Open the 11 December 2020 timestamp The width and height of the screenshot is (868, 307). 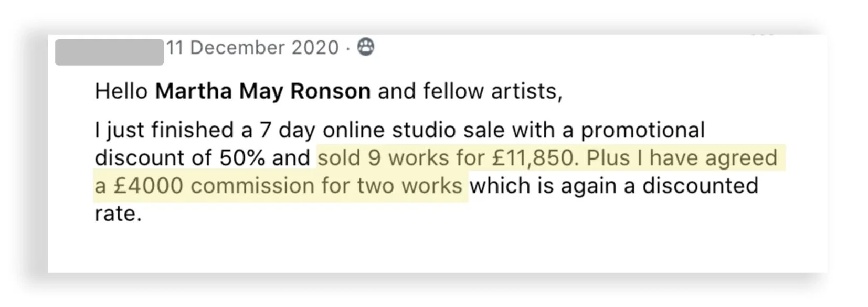pyautogui.click(x=252, y=48)
